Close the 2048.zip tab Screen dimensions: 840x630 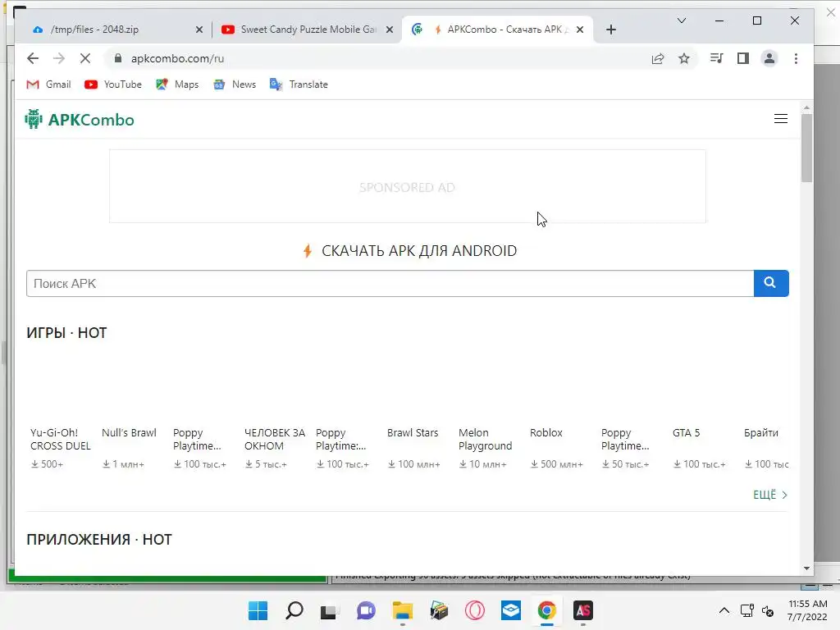(x=199, y=30)
